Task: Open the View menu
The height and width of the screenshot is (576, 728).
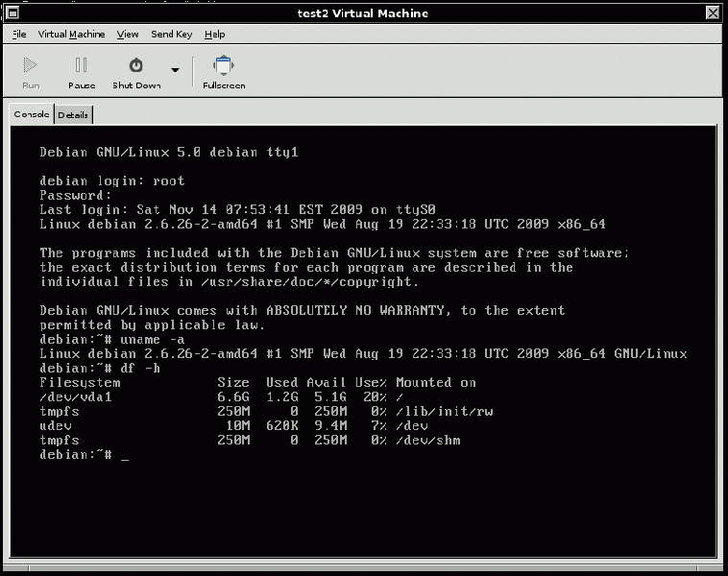Action: point(128,35)
